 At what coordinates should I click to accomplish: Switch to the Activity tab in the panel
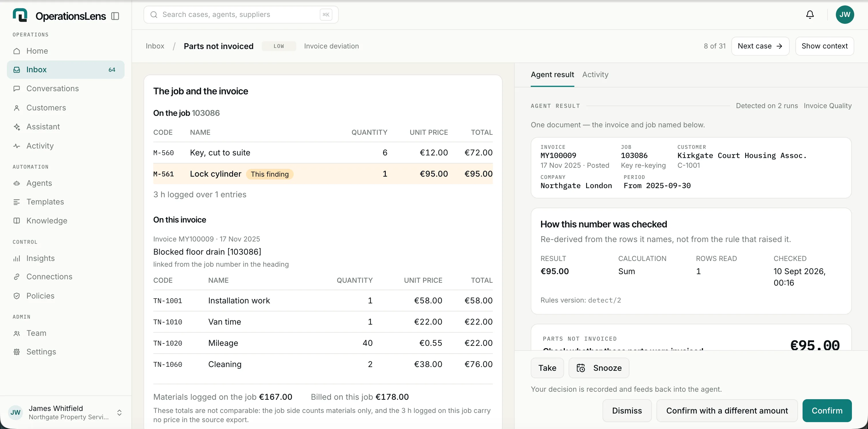click(595, 75)
